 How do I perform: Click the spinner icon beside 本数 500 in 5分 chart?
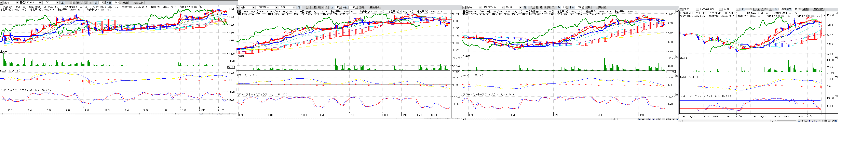click(120, 3)
